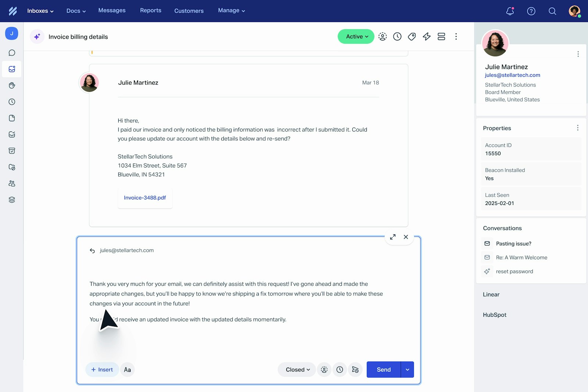Open the Invoice-3488.pdf attachment
The image size is (588, 392).
point(145,198)
